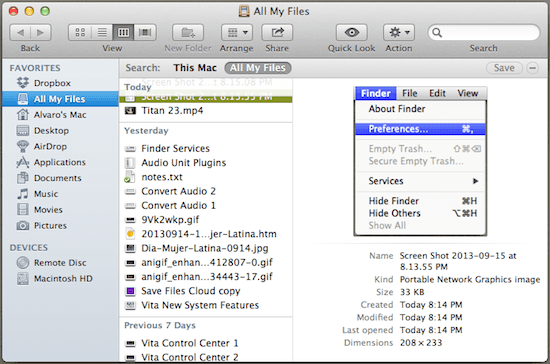This screenshot has width=550, height=364.
Task: Click the Share toolbar icon
Action: pos(277,33)
